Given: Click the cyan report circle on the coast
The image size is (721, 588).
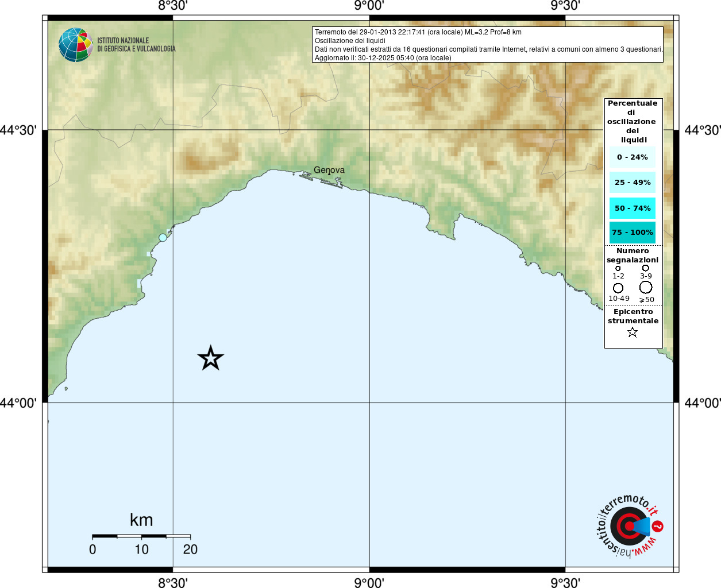Looking at the screenshot, I should 163,238.
